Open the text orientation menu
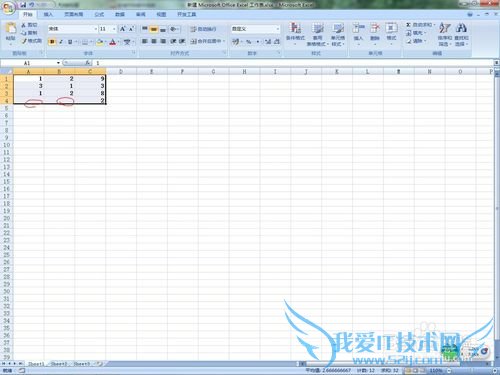 [174, 29]
